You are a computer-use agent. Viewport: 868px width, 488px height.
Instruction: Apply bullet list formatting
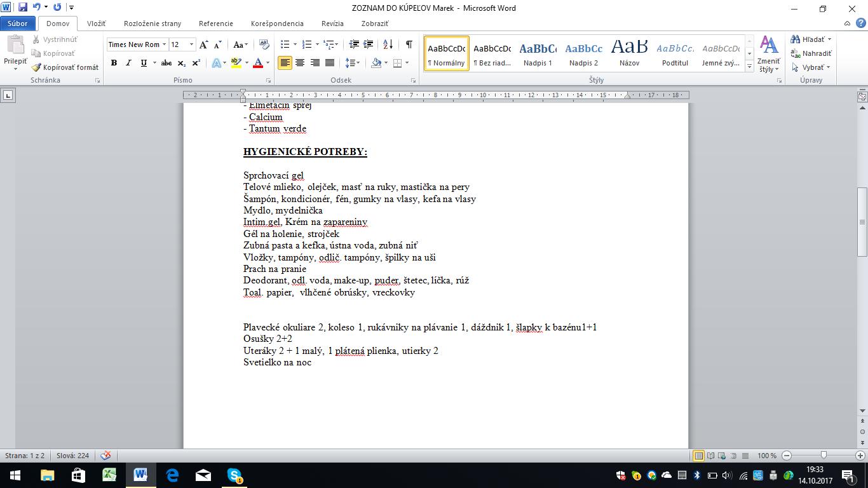tap(285, 44)
